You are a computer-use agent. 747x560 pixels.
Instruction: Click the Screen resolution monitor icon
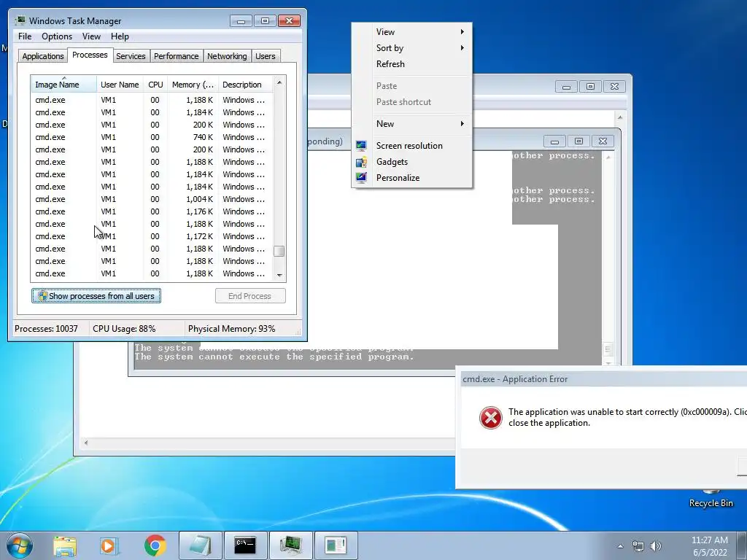[x=361, y=146]
